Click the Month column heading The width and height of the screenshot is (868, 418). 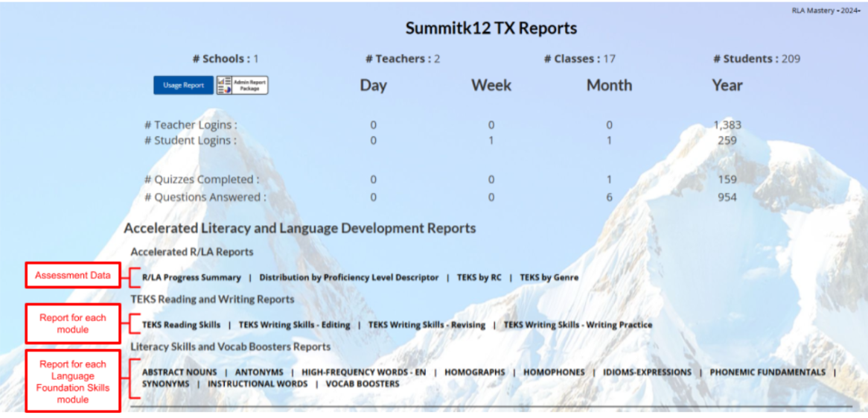610,86
